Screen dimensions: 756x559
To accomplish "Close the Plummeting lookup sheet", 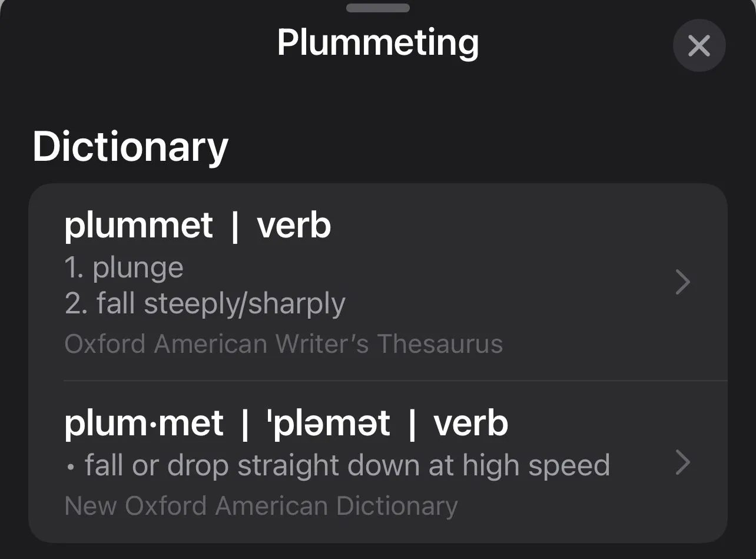I will point(699,45).
